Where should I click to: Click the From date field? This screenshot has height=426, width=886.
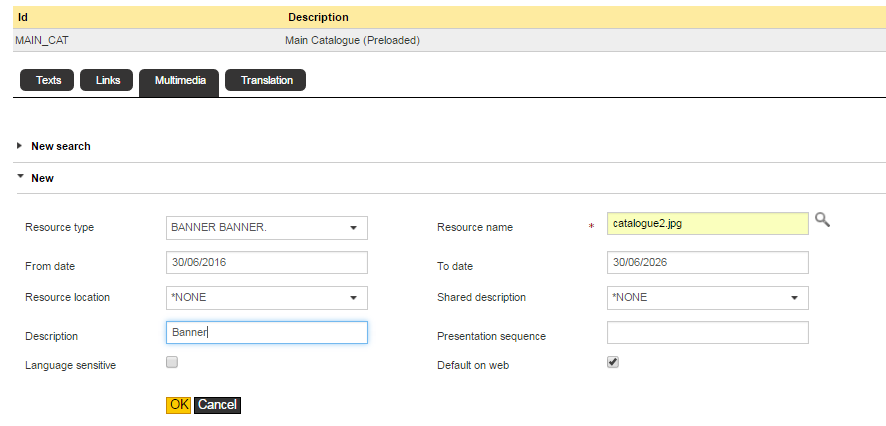point(266,262)
